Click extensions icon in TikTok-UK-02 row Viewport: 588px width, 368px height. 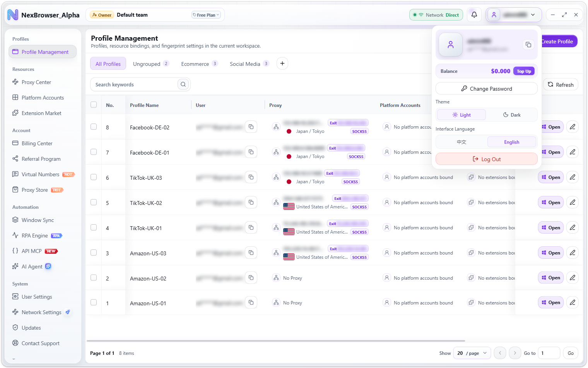pyautogui.click(x=471, y=203)
